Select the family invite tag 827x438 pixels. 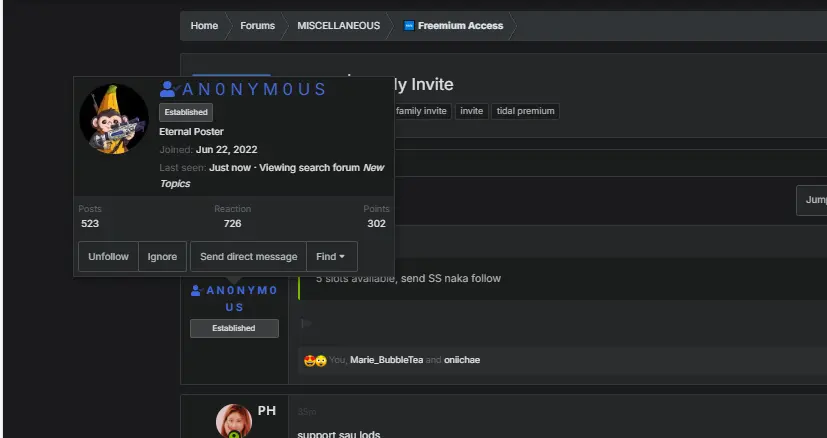pos(421,111)
